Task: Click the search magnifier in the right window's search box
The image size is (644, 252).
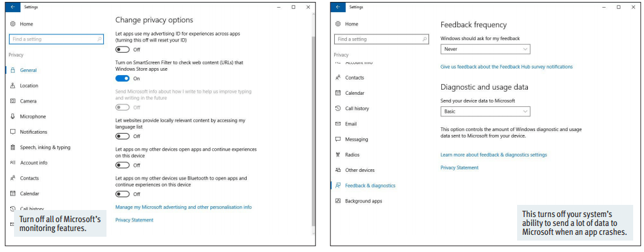Action: click(x=425, y=39)
